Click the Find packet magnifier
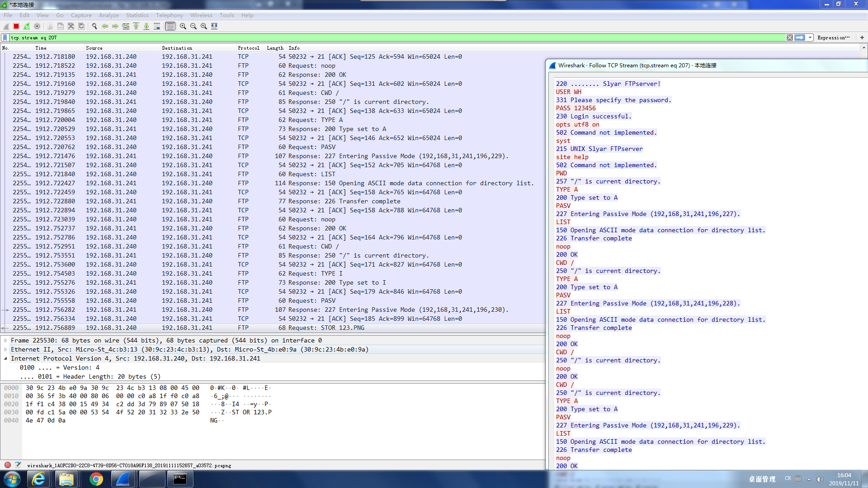The height and width of the screenshot is (488, 868). pos(94,26)
